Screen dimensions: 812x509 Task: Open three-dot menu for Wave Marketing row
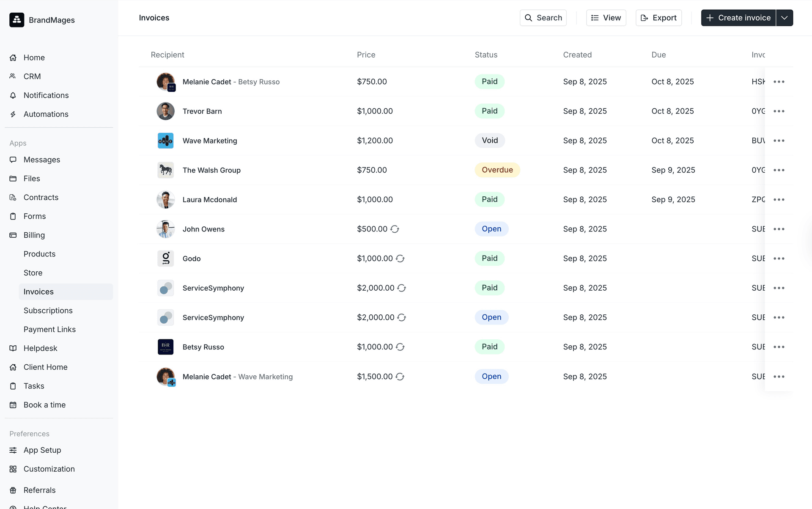[779, 140]
